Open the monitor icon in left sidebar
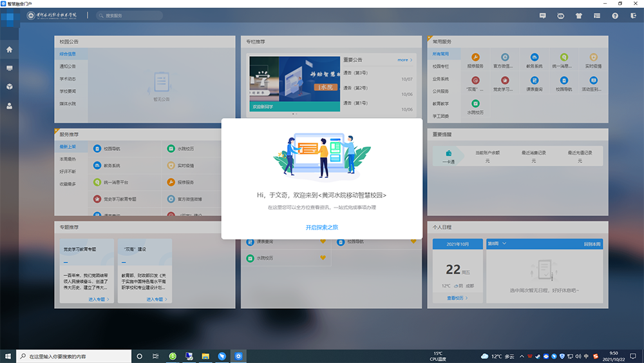Image resolution: width=644 pixels, height=363 pixels. pos(9,68)
